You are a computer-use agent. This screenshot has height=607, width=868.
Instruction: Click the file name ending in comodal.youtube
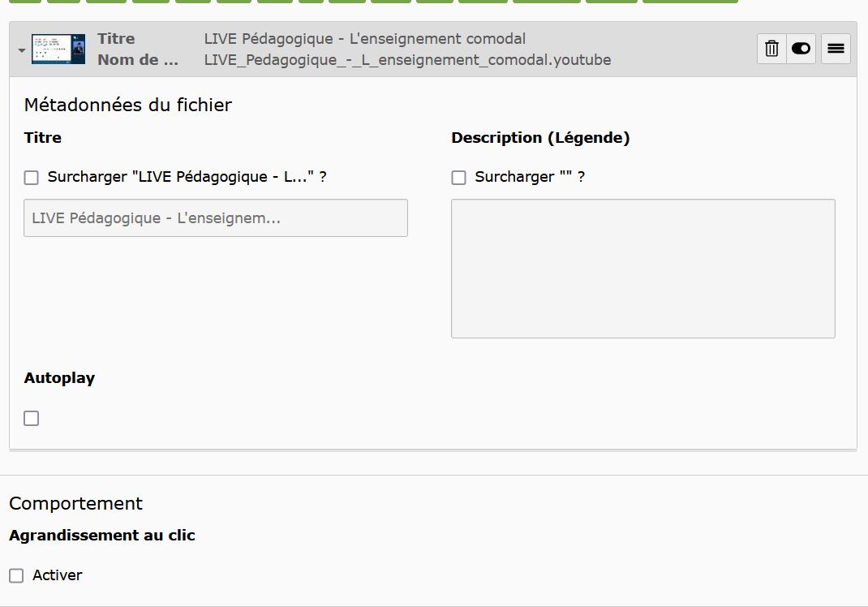[407, 60]
